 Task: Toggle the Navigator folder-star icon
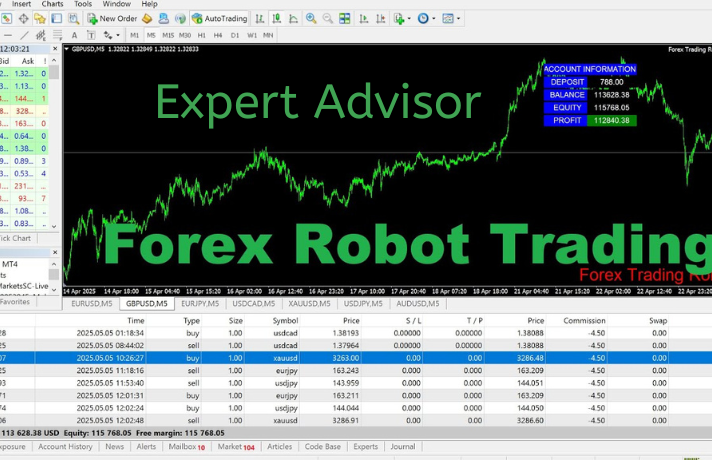[40, 19]
